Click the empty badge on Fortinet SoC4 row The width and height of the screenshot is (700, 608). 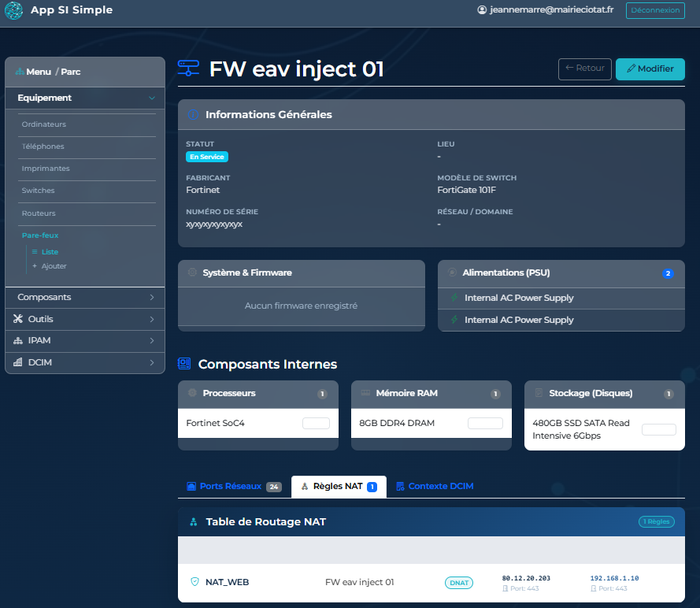[x=316, y=423]
